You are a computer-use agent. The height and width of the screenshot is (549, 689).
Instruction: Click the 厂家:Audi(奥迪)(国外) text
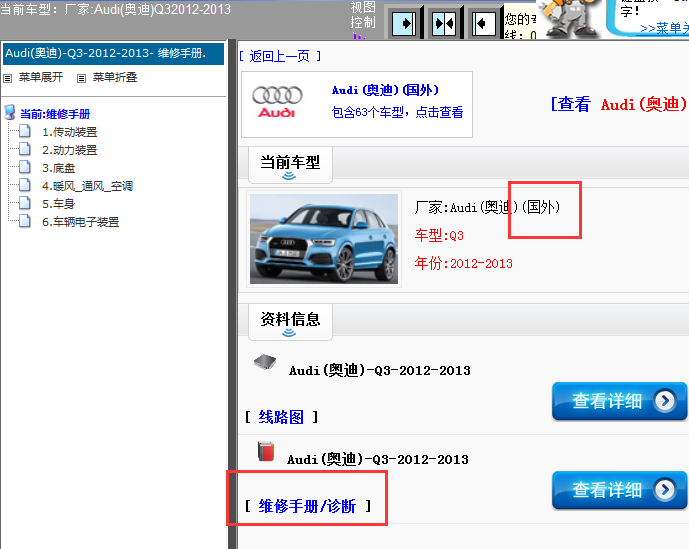(487, 207)
